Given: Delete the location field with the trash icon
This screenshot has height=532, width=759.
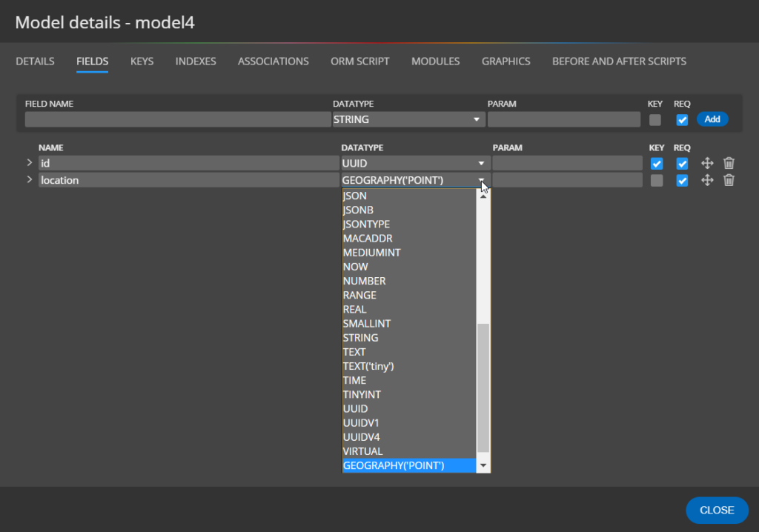Looking at the screenshot, I should 729,180.
